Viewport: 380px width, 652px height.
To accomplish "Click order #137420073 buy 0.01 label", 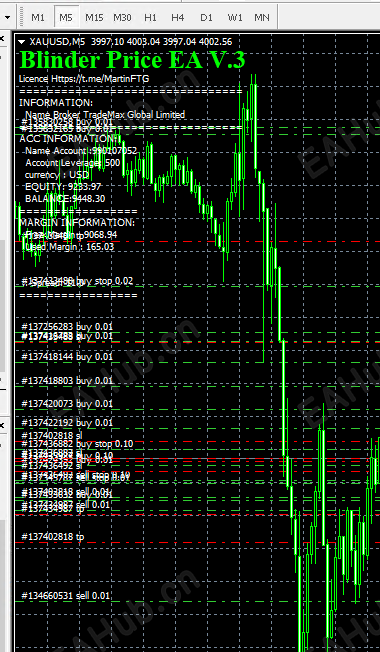I will pyautogui.click(x=67, y=404).
